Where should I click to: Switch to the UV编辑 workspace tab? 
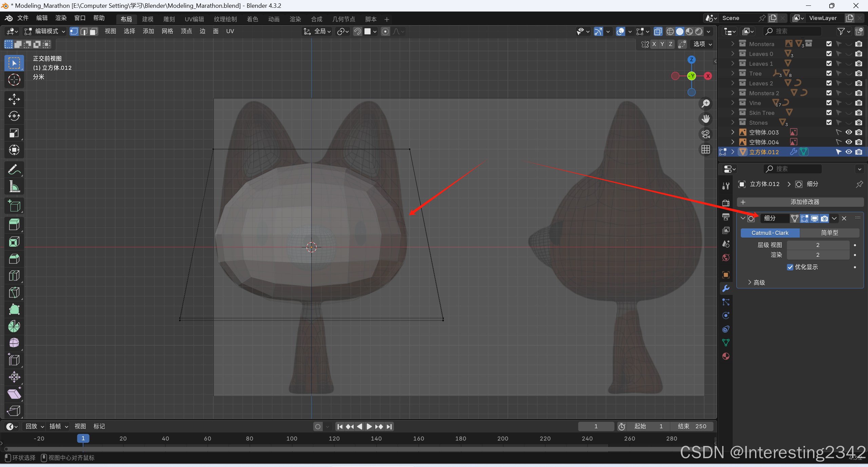click(x=194, y=19)
